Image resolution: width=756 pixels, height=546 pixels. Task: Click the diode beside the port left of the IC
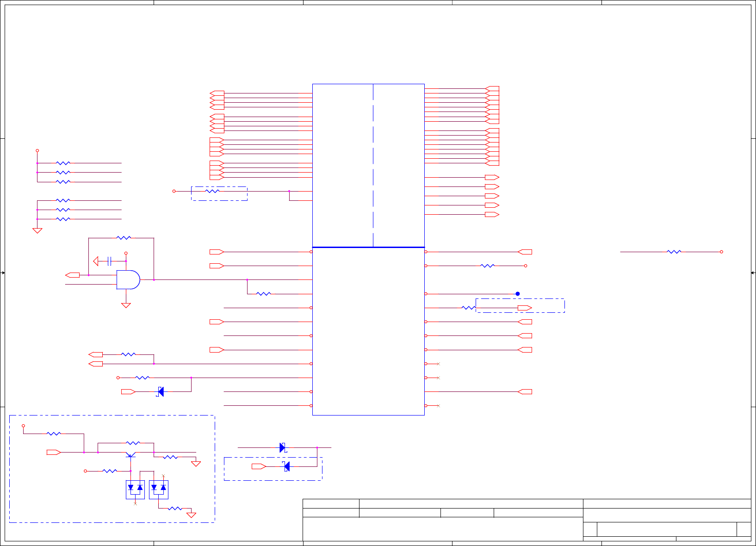(161, 391)
